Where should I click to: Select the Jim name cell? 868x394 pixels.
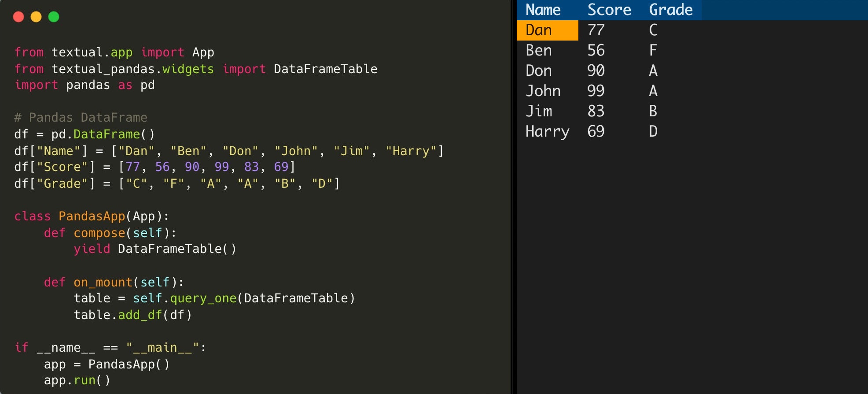click(x=539, y=111)
